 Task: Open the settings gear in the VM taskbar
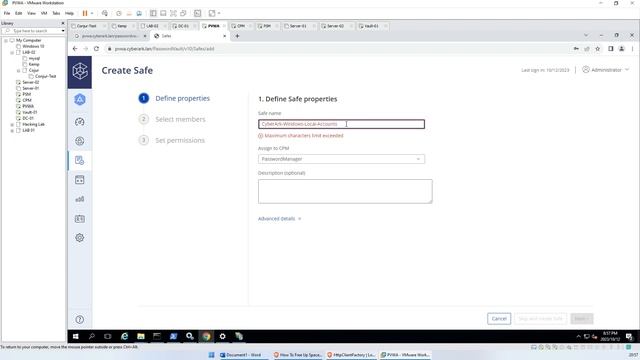(x=222, y=336)
